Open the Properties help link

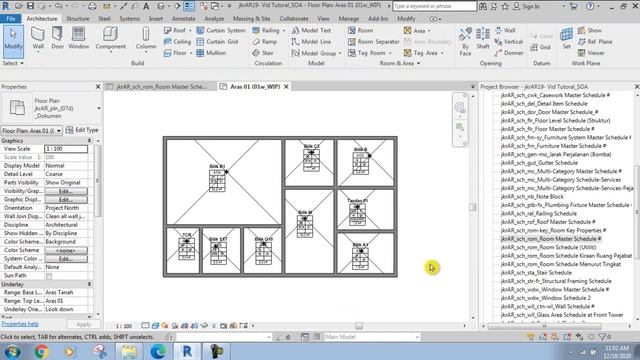click(x=20, y=324)
